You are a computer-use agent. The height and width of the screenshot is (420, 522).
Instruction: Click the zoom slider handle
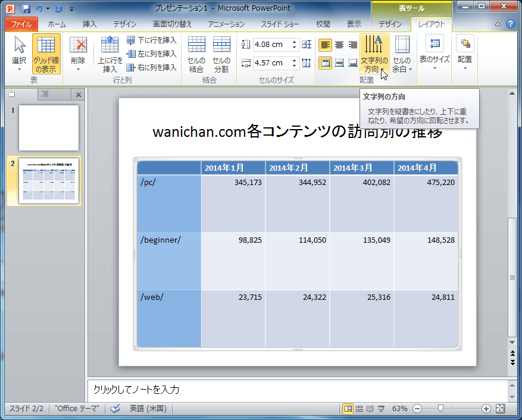tap(441, 408)
